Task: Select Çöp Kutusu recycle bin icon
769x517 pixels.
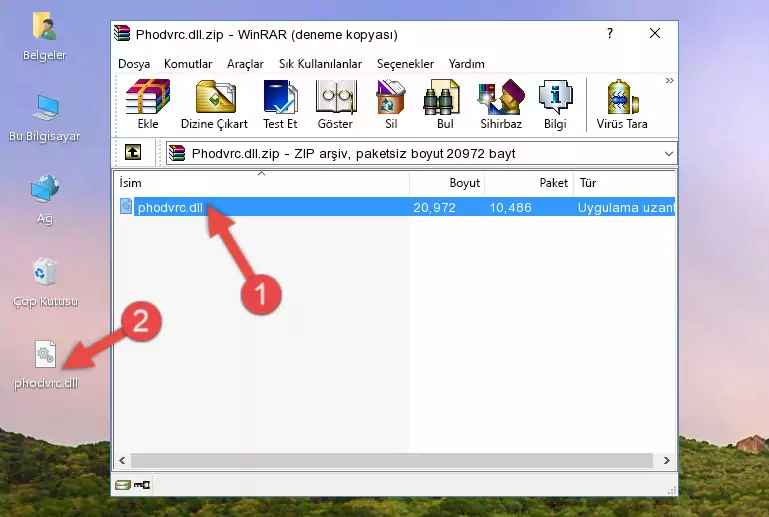Action: click(x=45, y=283)
